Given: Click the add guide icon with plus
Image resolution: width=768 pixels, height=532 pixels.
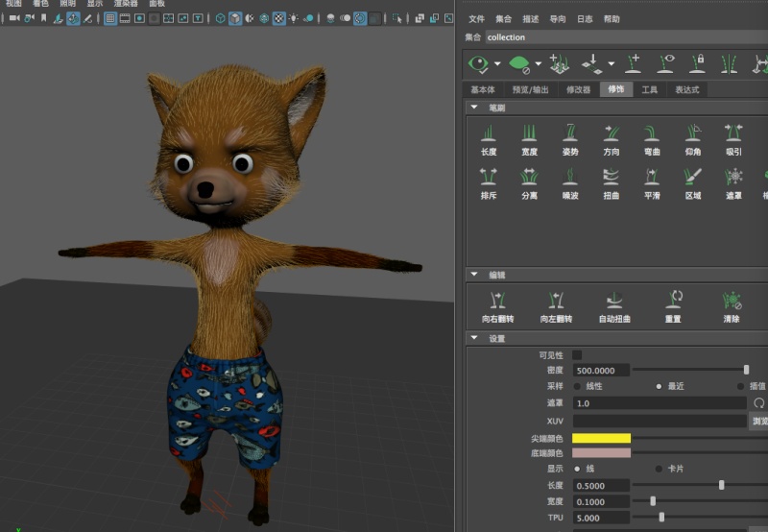Looking at the screenshot, I should (634, 64).
